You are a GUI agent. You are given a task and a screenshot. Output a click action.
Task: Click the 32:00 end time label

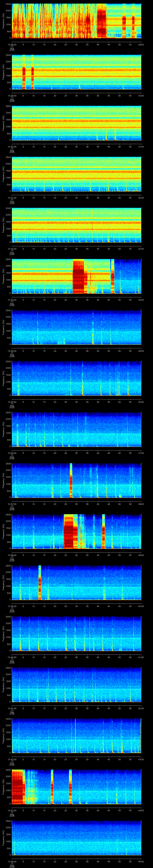141,198
